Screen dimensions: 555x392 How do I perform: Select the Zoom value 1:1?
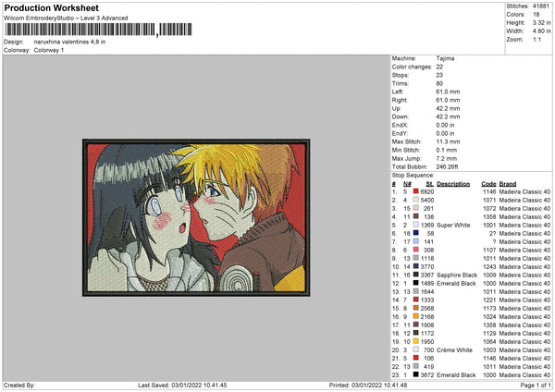point(536,39)
